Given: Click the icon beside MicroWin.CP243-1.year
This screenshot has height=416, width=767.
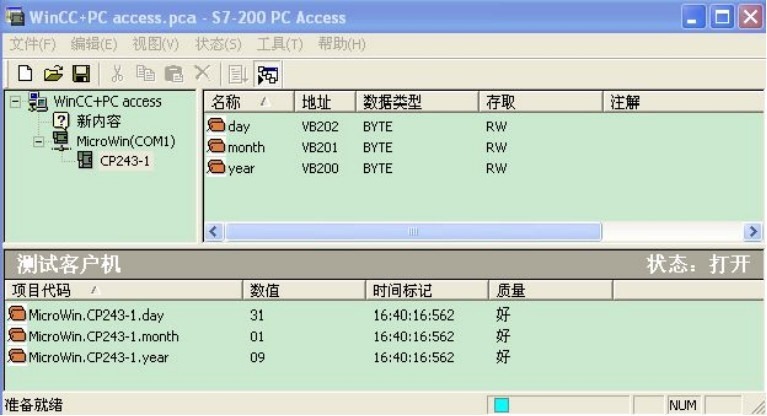Looking at the screenshot, I should pos(17,356).
